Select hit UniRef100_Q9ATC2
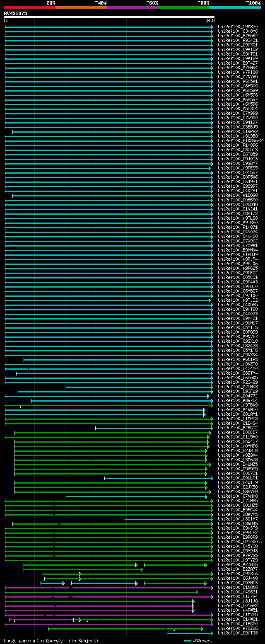The height and width of the screenshot is (644, 265). [238, 50]
